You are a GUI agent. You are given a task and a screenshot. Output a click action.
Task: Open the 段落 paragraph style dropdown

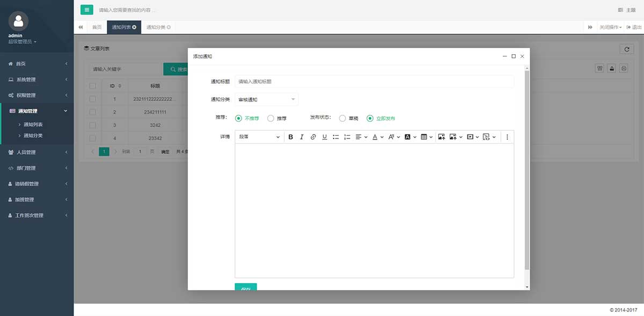click(259, 137)
